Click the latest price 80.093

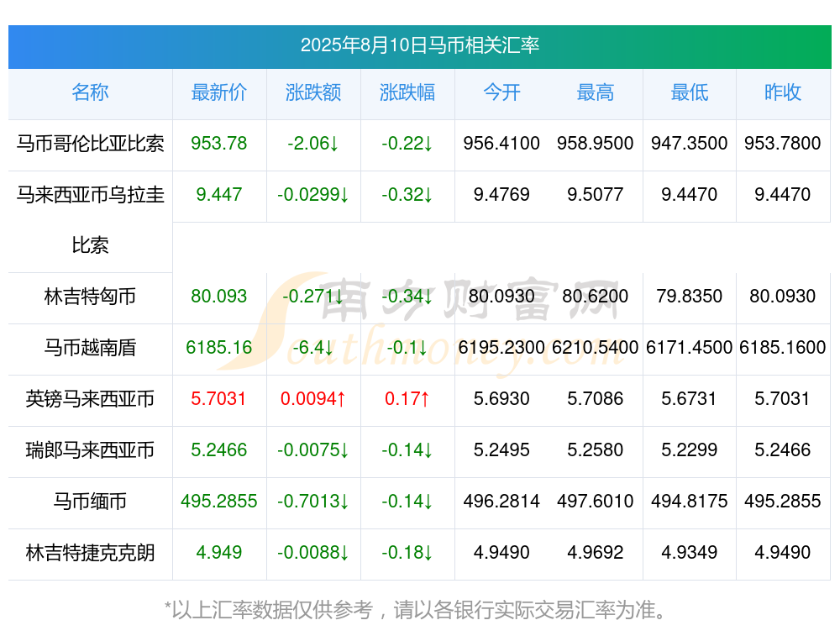click(x=219, y=297)
